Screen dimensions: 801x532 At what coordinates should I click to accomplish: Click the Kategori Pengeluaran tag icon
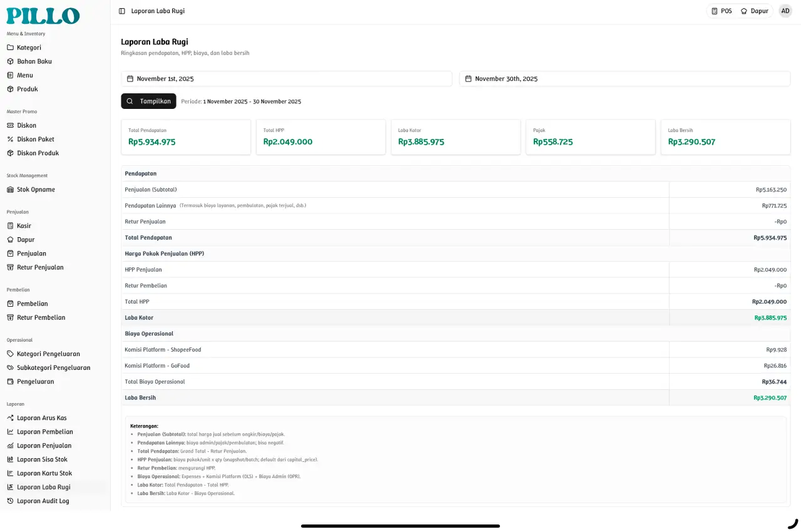click(x=11, y=354)
